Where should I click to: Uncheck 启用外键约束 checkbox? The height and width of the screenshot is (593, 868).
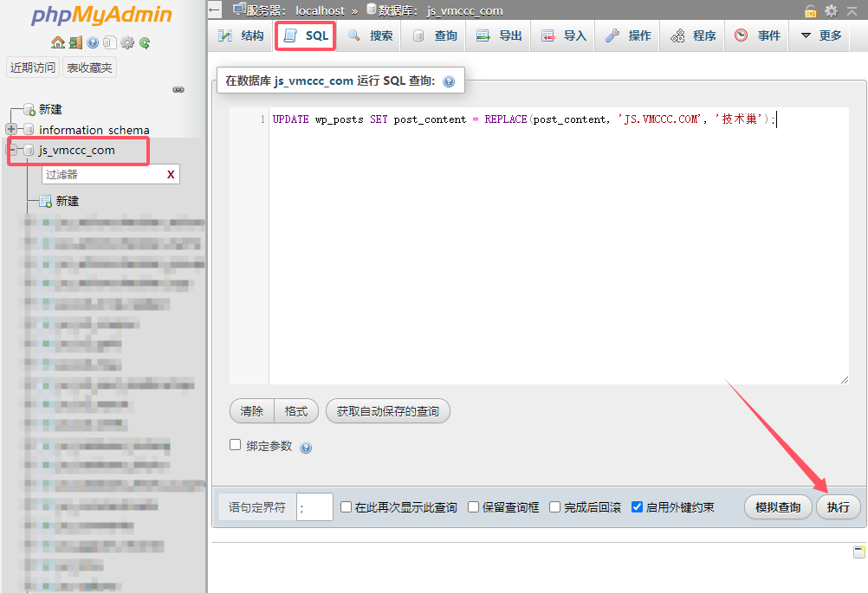[638, 507]
